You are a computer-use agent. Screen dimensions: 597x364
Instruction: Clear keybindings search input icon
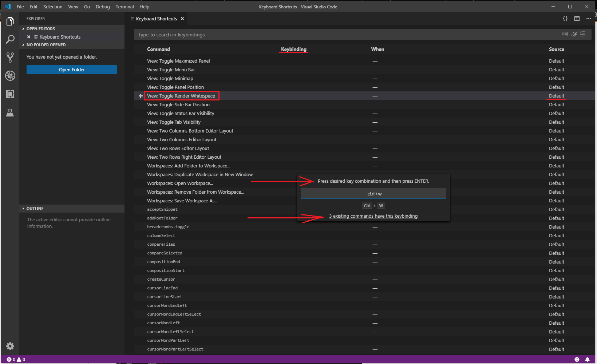[x=582, y=34]
